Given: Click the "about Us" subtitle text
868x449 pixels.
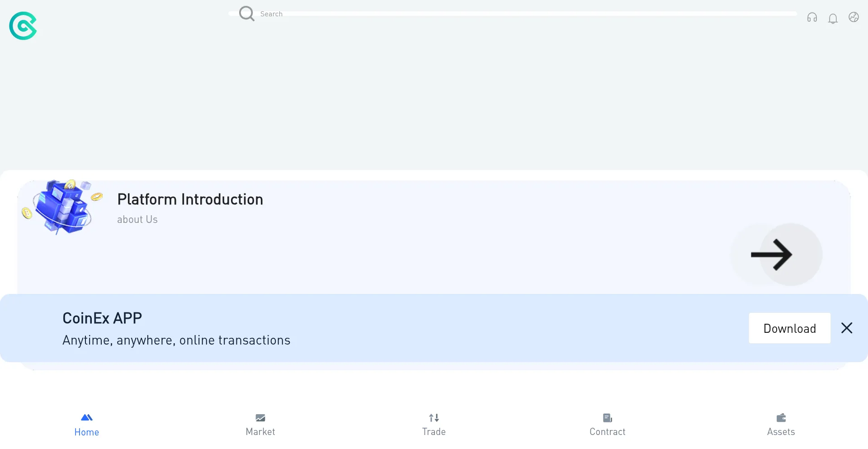Looking at the screenshot, I should (137, 220).
